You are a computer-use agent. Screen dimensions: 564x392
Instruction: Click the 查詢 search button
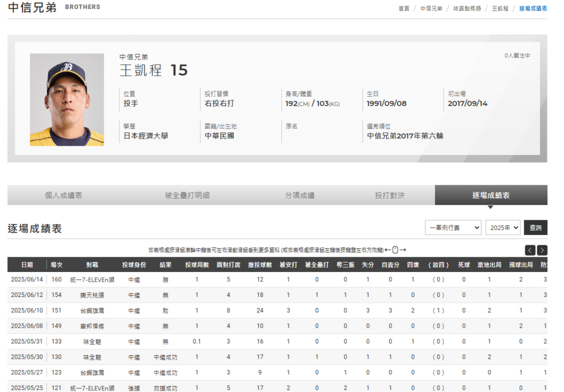(x=535, y=228)
